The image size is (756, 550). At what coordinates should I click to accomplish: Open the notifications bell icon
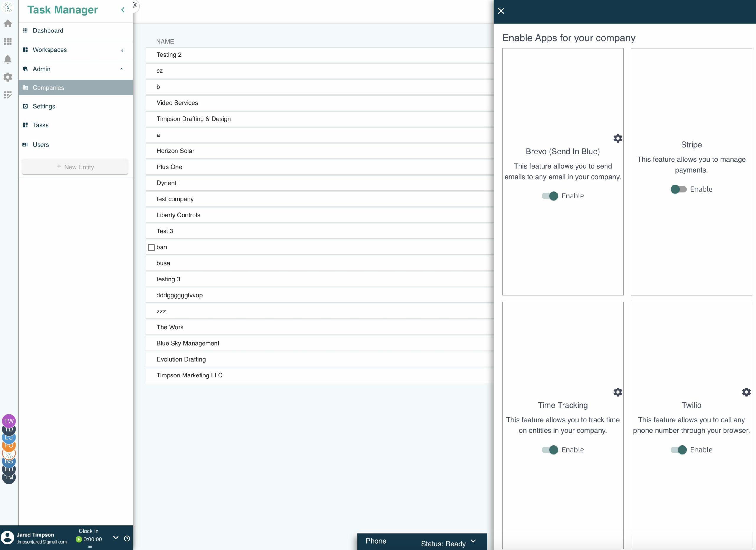(8, 59)
